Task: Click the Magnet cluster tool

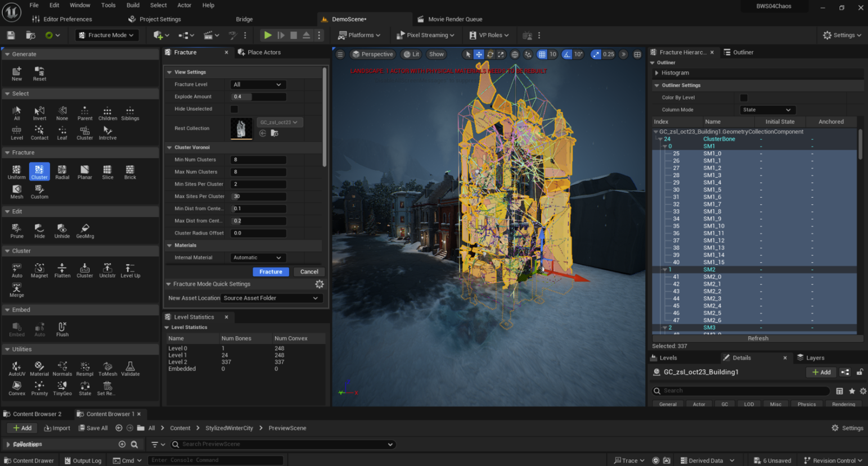Action: [39, 270]
